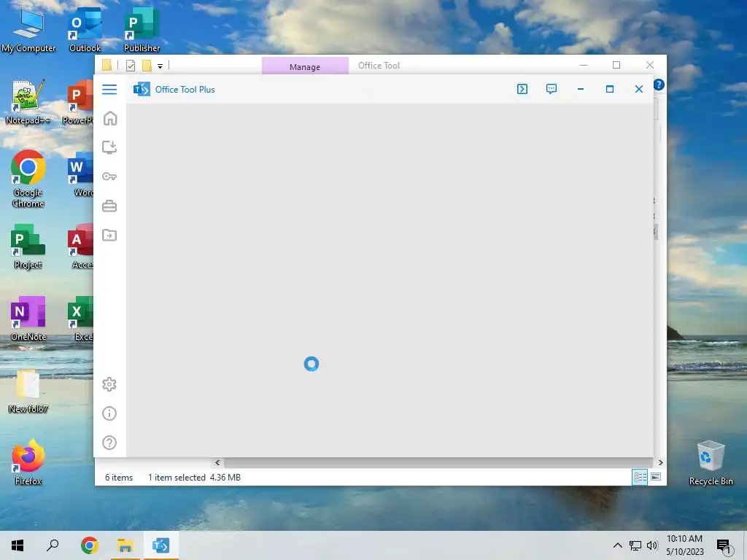Select the Notepad++ desktop shortcut
This screenshot has width=747, height=560.
point(28,102)
